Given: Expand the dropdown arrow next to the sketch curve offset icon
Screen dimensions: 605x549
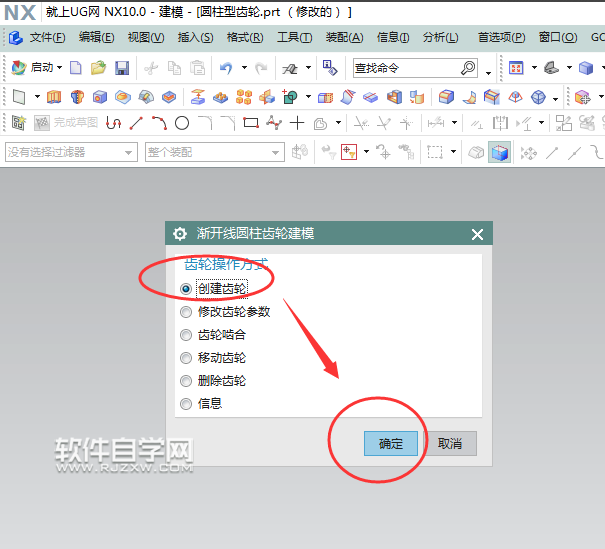Looking at the screenshot, I should (338, 123).
